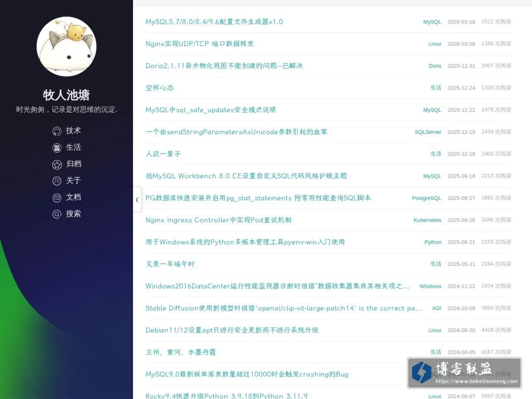This screenshot has width=532, height=399.
Task: Open the 兰州，黄河，水墨丹霞 post
Action: coord(180,352)
